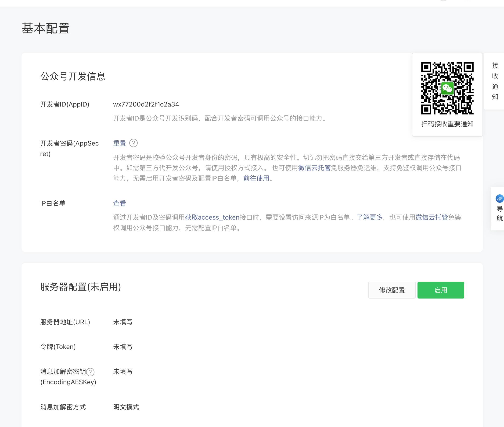Open 微信云托管 link in IP白名单 description
This screenshot has height=427, width=504.
click(432, 217)
